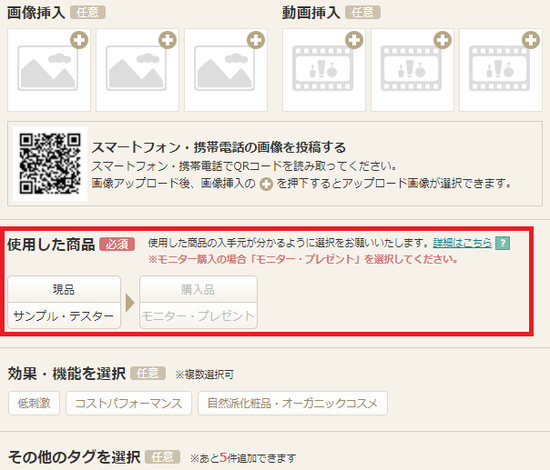Screen dimensions: 550x470
Task: Toggle the コストパフォーマンス effect tag
Action: [x=129, y=403]
